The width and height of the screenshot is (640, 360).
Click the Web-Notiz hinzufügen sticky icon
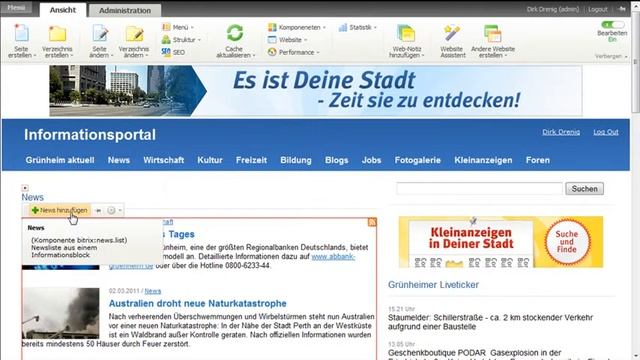pos(406,33)
